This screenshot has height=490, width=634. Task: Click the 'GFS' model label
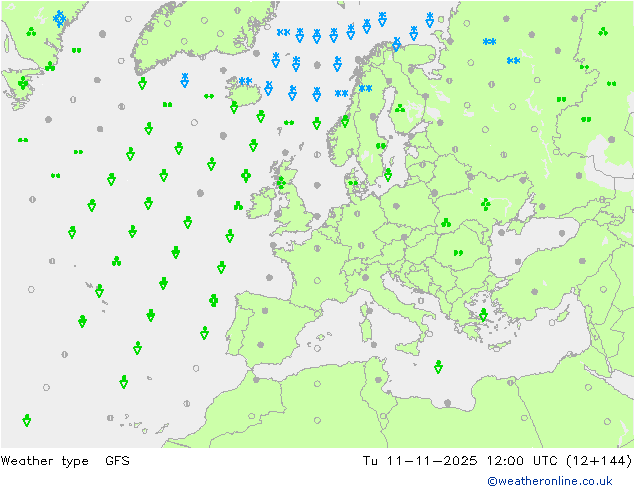[x=117, y=460]
